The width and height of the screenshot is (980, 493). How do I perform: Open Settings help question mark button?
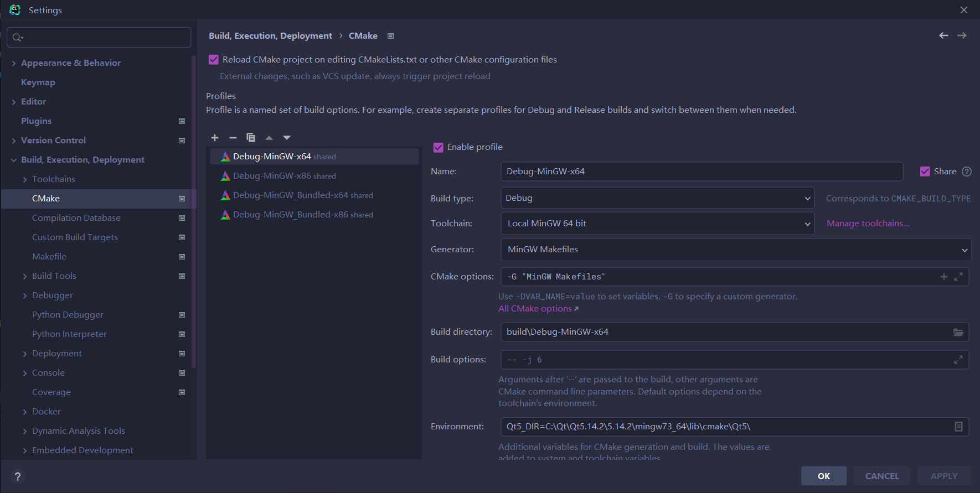click(x=18, y=476)
